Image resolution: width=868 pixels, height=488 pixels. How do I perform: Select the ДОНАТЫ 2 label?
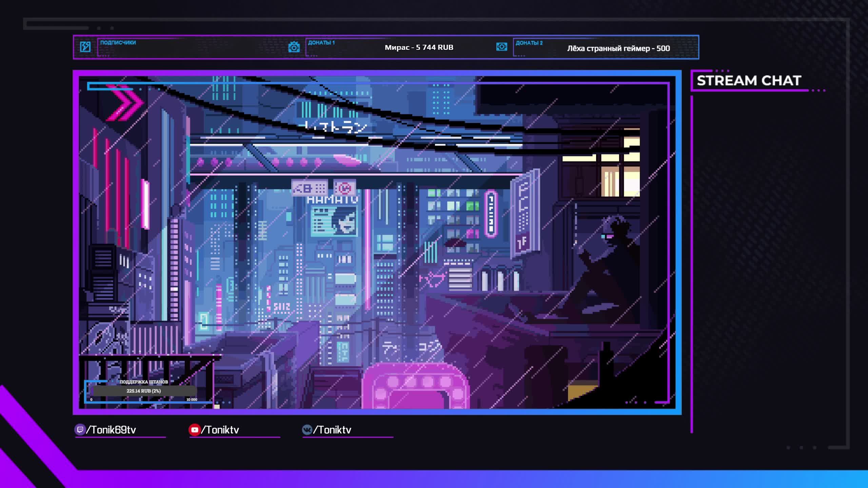529,43
